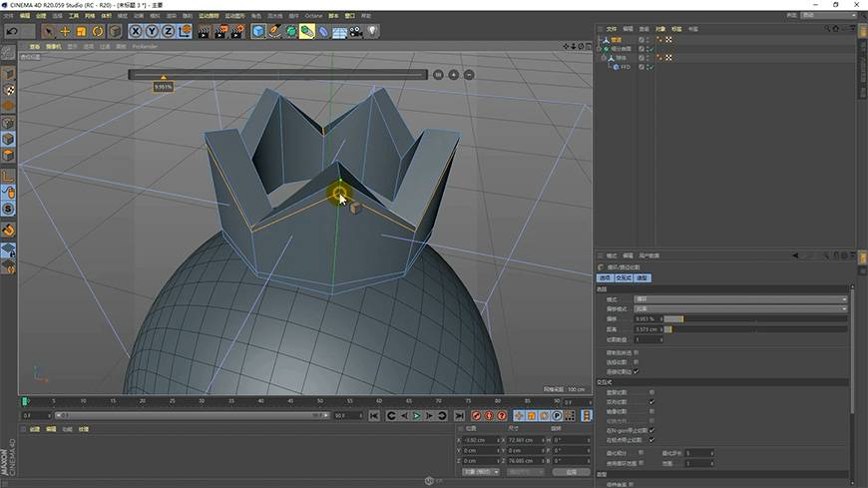Open the highlighted Extrude generator icon

[306, 31]
